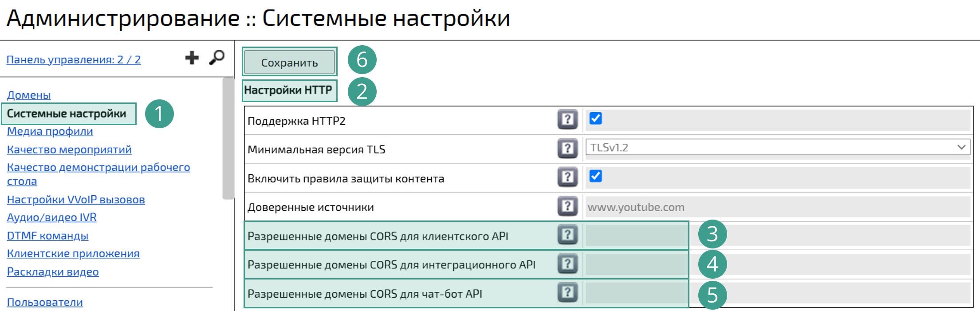Open Аудио/видео IVR settings
The width and height of the screenshot is (980, 311).
(x=52, y=217)
